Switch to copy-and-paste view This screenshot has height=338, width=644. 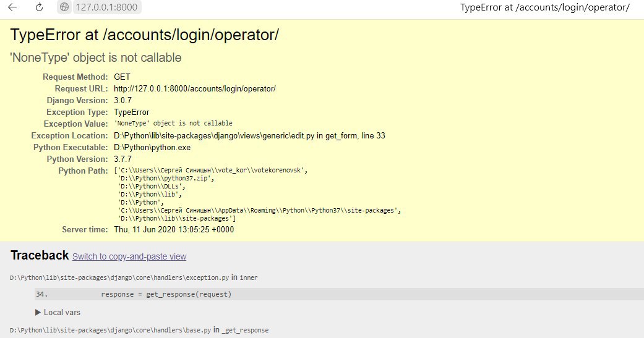point(129,257)
